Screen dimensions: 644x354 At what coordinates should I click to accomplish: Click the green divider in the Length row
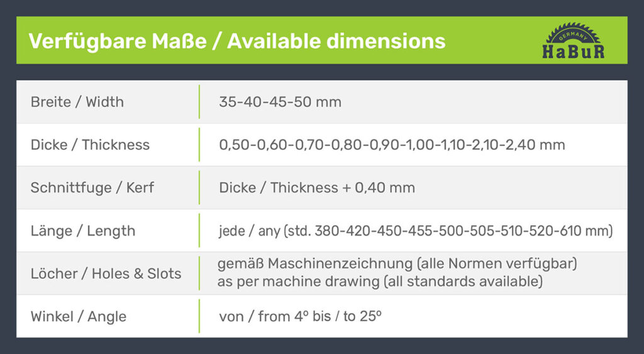[x=199, y=231]
